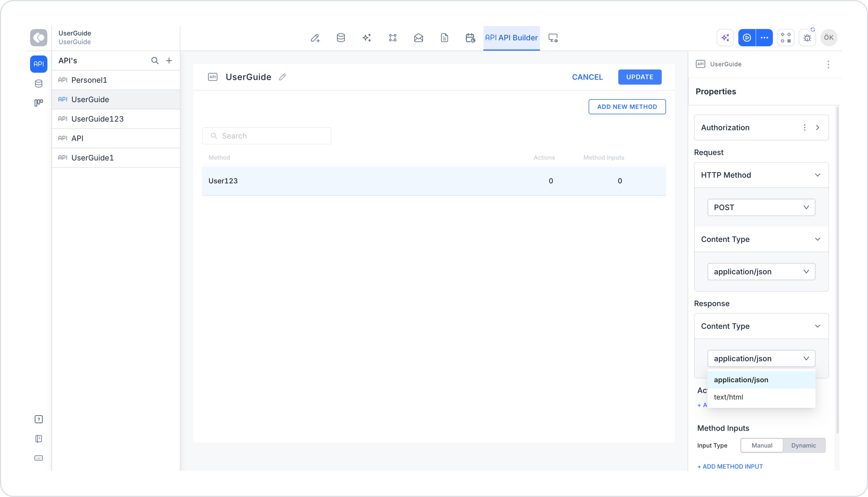Click the calendar scheduler icon in toolbar

click(470, 38)
